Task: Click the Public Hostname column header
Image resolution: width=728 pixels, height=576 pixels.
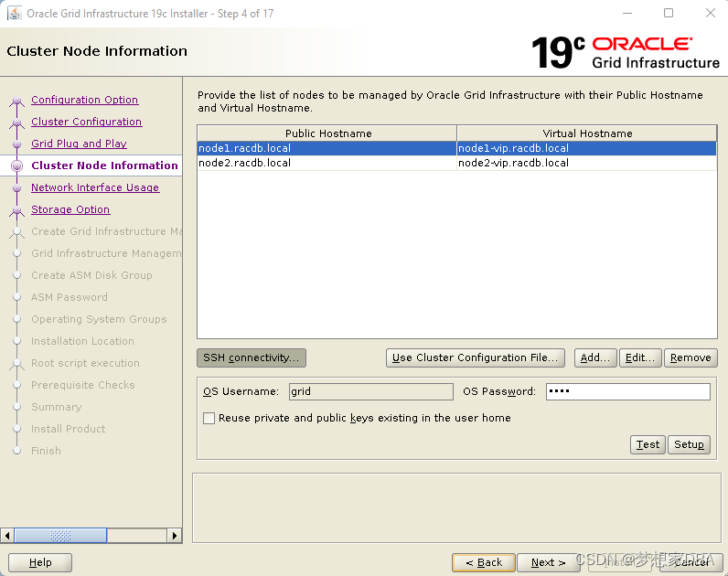Action: tap(327, 133)
